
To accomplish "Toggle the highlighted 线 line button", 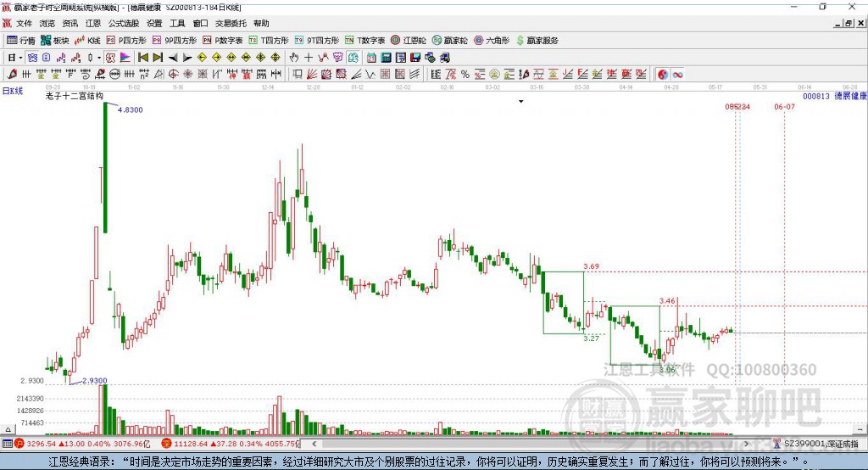I will tap(353, 58).
